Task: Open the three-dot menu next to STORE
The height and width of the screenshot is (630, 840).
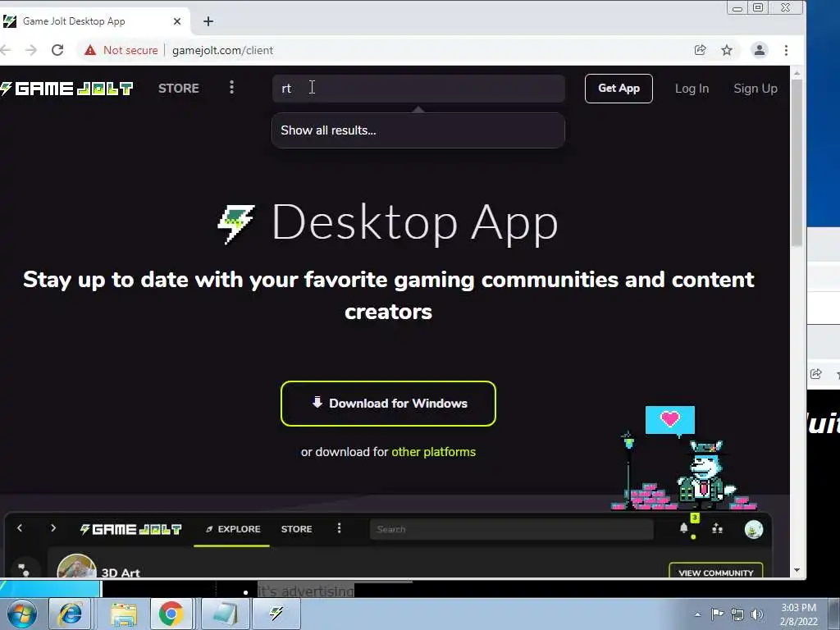Action: click(231, 87)
